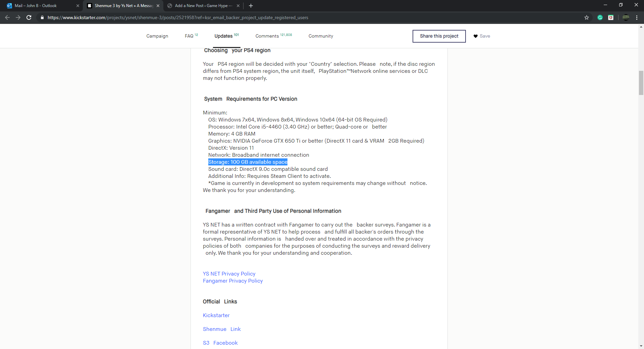Viewport: 644px width, 349px height.
Task: Click the scrollbar up arrow
Action: pyautogui.click(x=641, y=27)
